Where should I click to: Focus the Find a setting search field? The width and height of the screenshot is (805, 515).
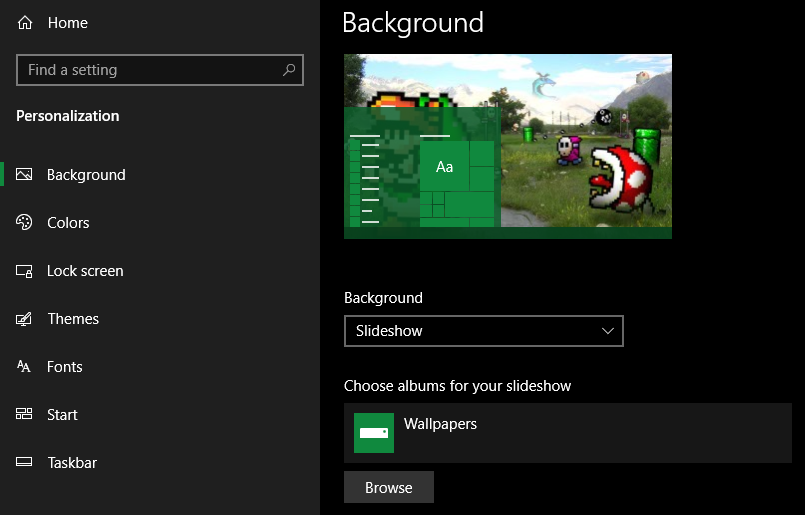[150, 70]
